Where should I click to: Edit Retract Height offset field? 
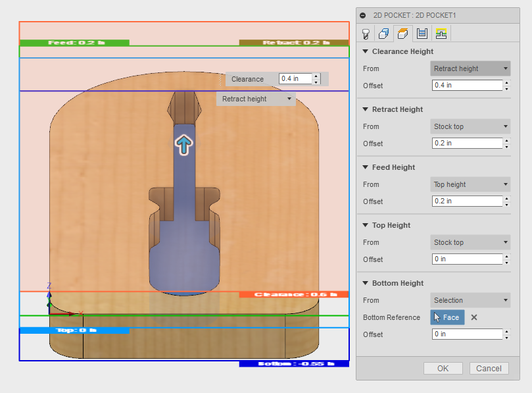coord(467,143)
